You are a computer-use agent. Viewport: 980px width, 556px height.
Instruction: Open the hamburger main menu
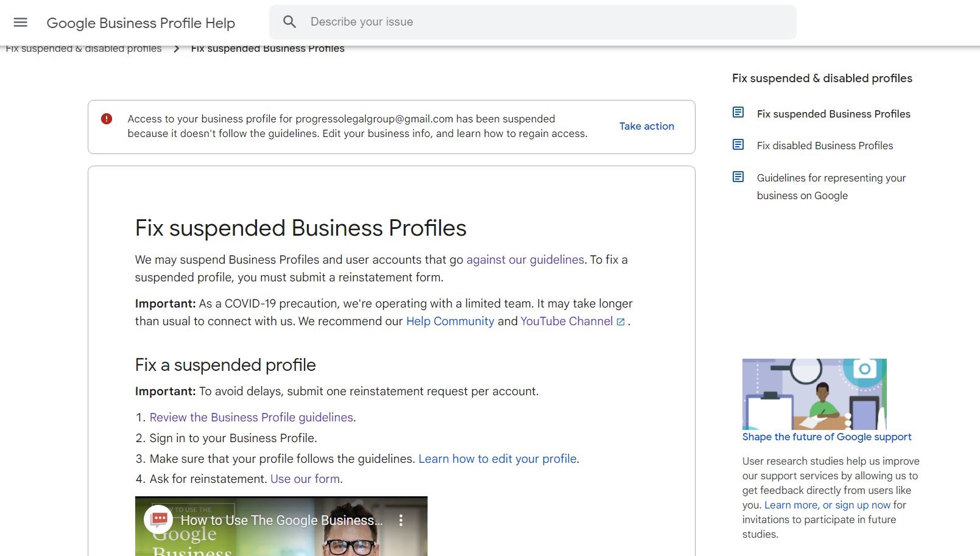21,23
